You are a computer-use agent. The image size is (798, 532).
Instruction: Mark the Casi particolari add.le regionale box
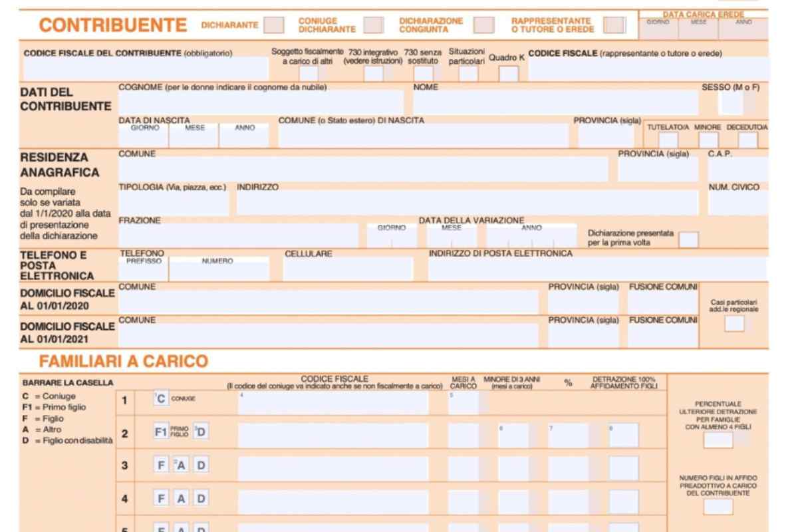pyautogui.click(x=734, y=324)
